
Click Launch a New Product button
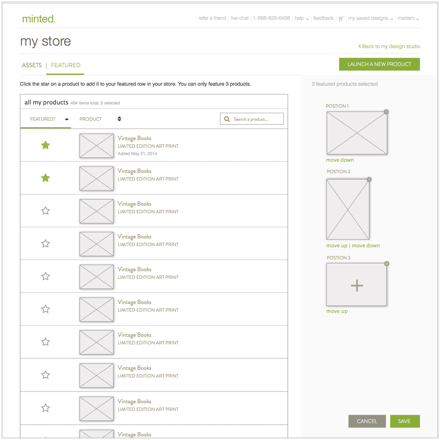[x=379, y=64]
